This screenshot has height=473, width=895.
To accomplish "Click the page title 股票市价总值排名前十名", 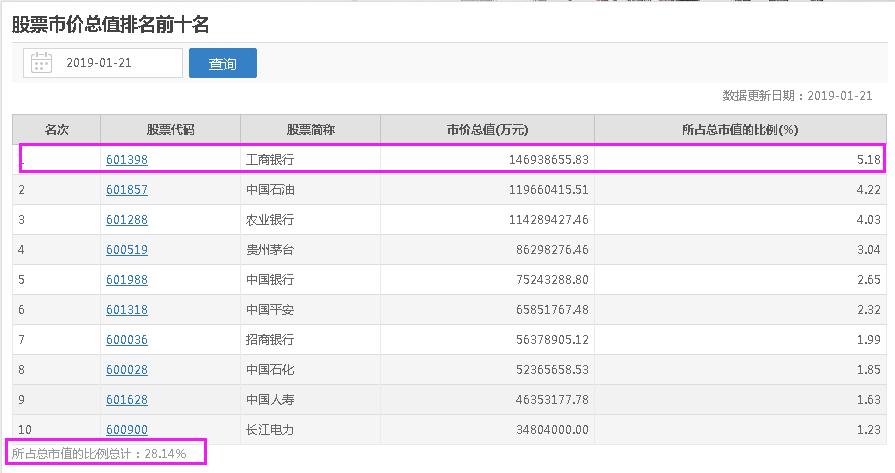I will point(110,25).
